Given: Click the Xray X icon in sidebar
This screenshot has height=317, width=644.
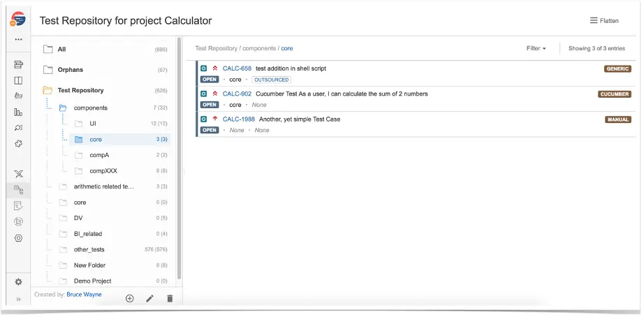Looking at the screenshot, I should (x=19, y=174).
